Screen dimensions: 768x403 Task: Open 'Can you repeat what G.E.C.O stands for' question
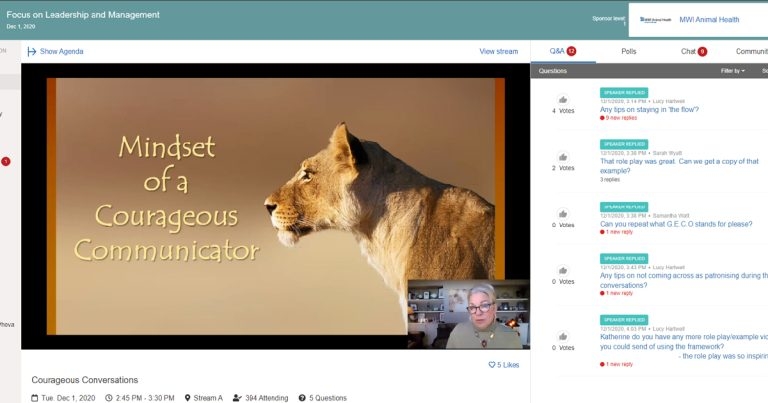pos(676,224)
